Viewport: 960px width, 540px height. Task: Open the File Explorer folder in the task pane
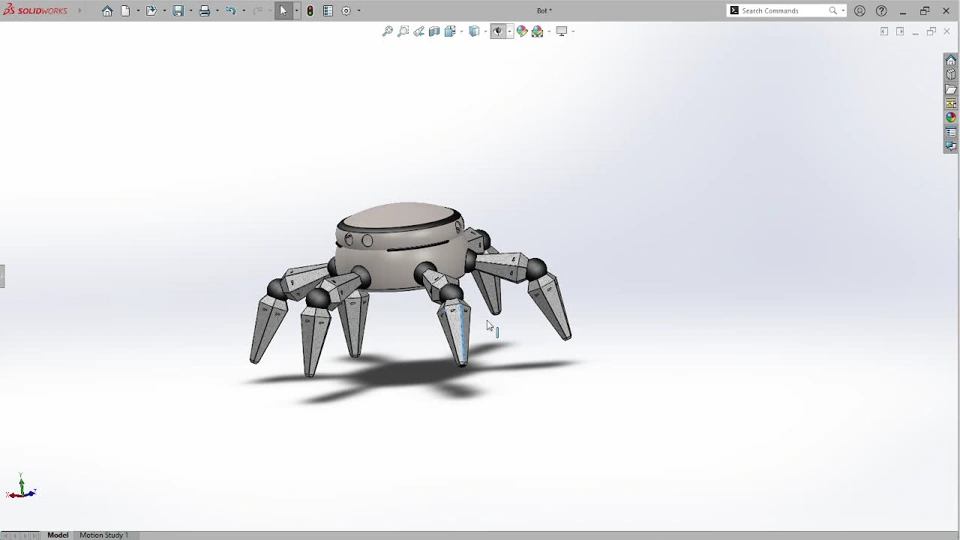(951, 89)
